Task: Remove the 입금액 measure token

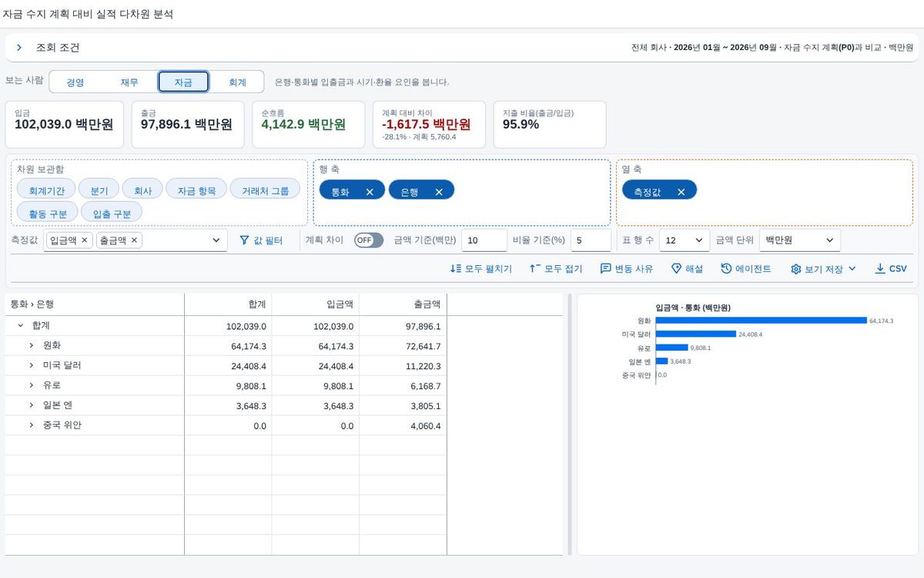Action: [x=85, y=240]
